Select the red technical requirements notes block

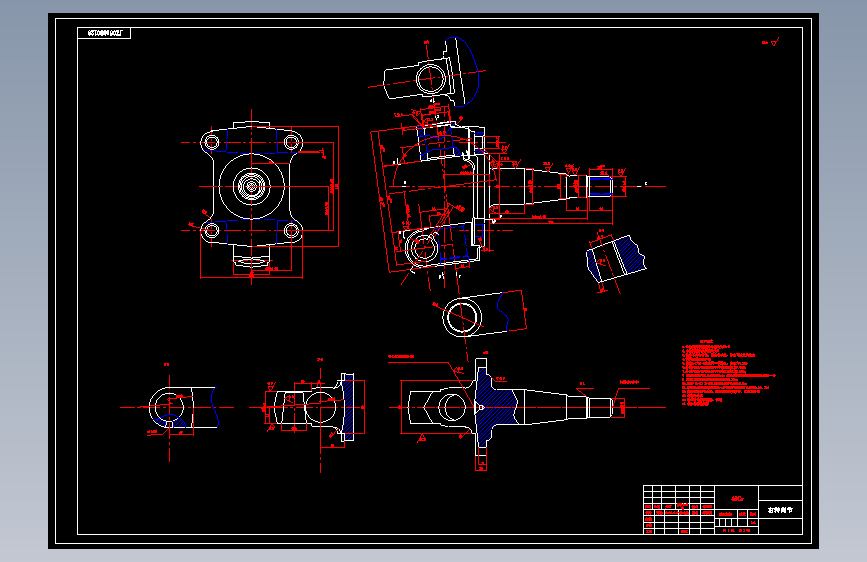[728, 373]
